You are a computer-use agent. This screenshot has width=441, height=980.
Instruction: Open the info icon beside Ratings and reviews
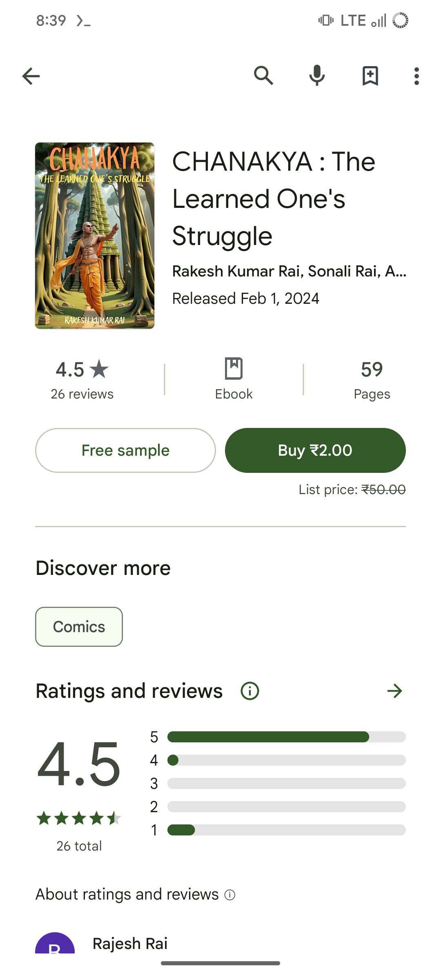pyautogui.click(x=250, y=691)
